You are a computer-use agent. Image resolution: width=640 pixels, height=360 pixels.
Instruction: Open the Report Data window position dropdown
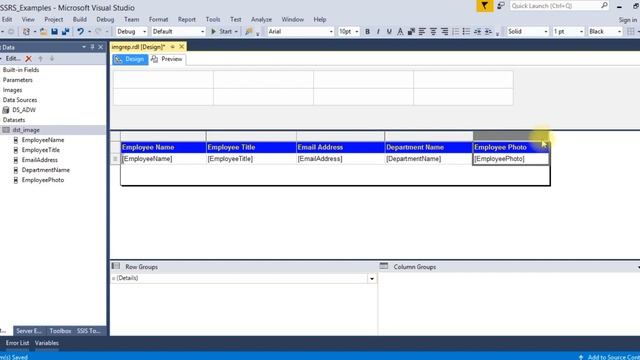point(84,47)
